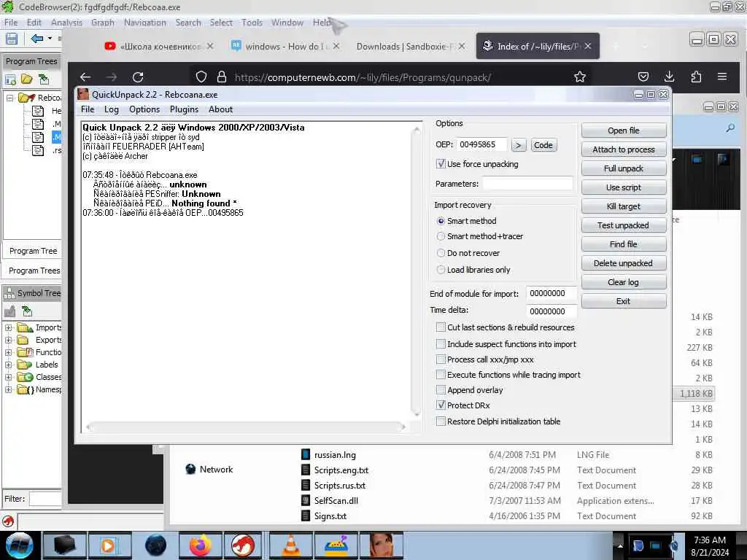Open Analysis menu in CodeBrowser

click(66, 23)
